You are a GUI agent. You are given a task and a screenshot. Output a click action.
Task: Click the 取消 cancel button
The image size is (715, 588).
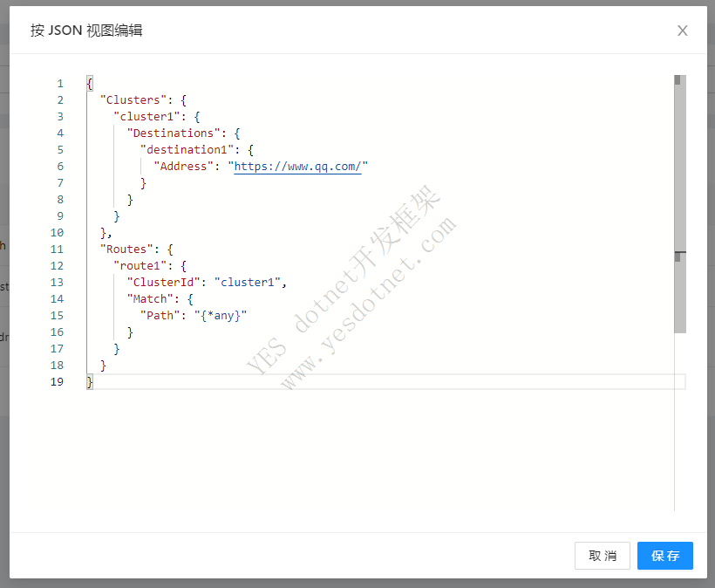(603, 555)
